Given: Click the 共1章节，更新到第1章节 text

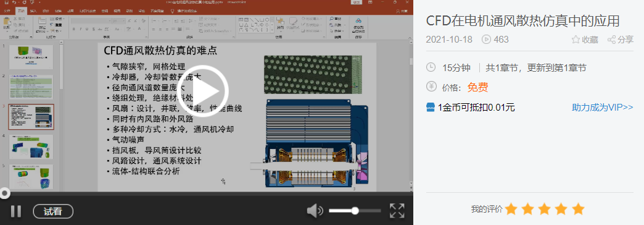Looking at the screenshot, I should (x=536, y=67).
